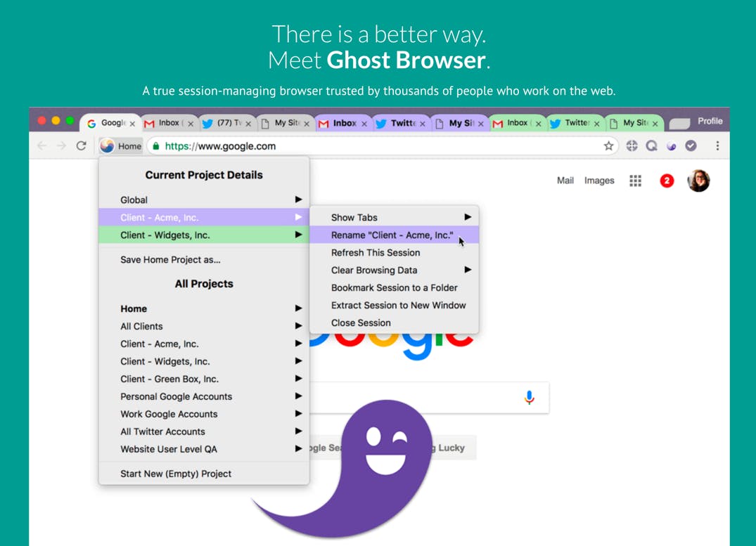This screenshot has width=756, height=546.
Task: Switch to the purple Inbox tab
Action: click(x=342, y=123)
